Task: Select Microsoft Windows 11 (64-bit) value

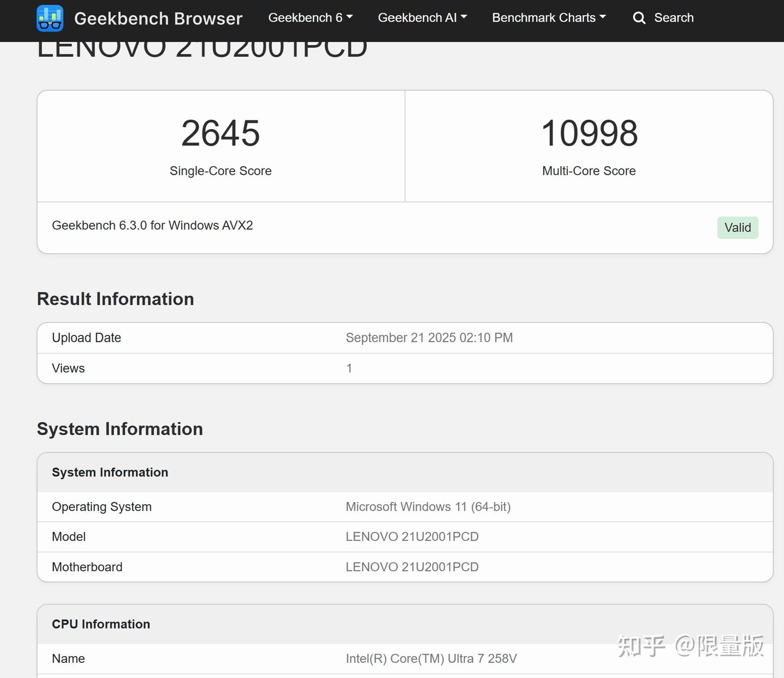Action: (428, 507)
